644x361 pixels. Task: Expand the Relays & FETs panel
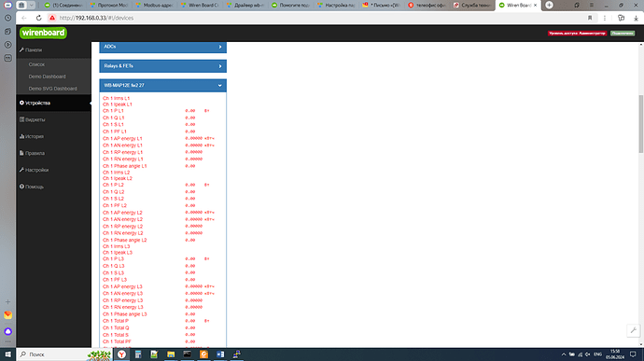click(x=162, y=66)
